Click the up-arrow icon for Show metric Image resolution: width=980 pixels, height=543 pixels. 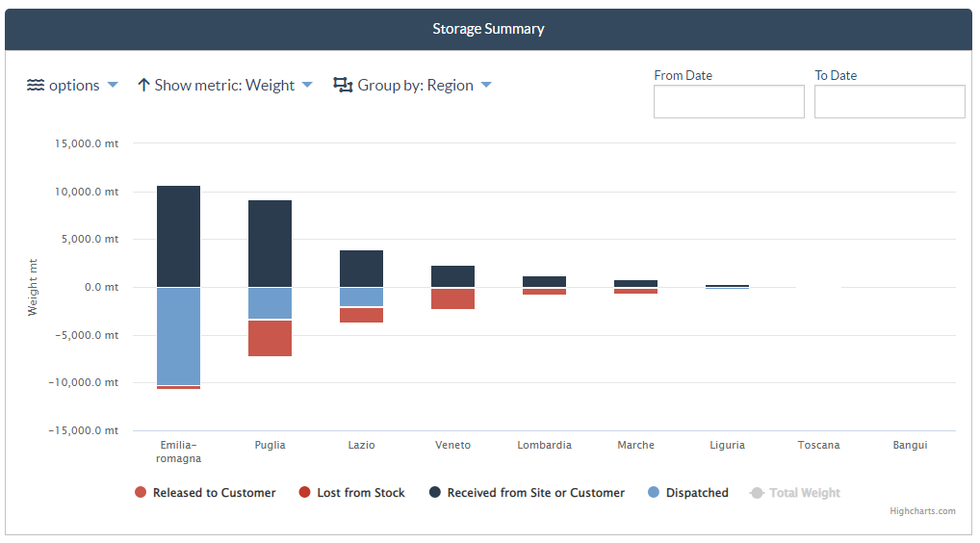tap(143, 85)
